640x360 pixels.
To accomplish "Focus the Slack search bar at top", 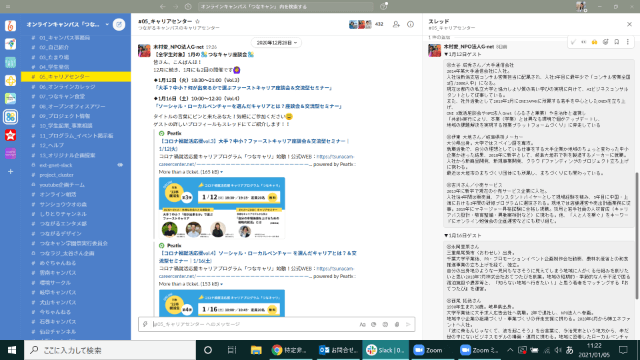I will click(286, 7).
